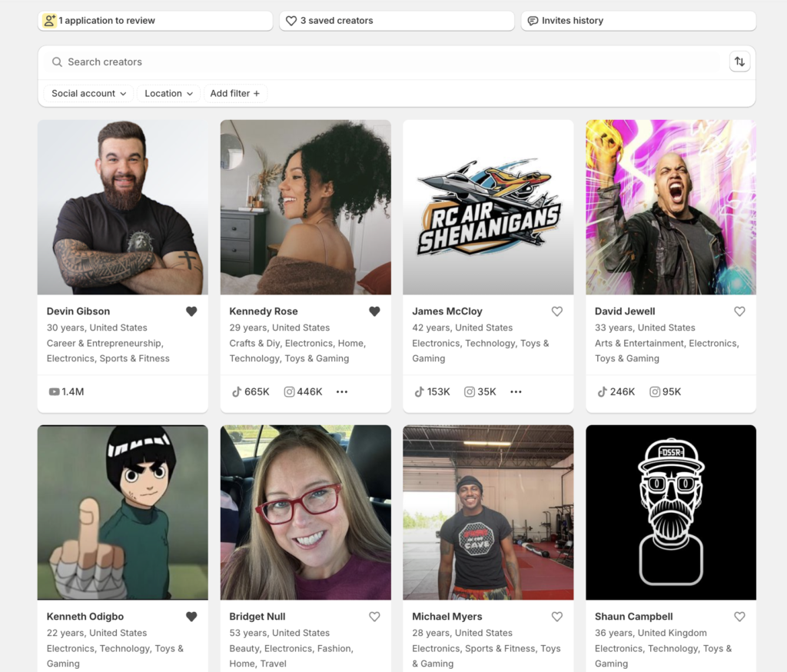Click the add-user icon beside applications to review
This screenshot has height=672, width=787.
tap(49, 21)
